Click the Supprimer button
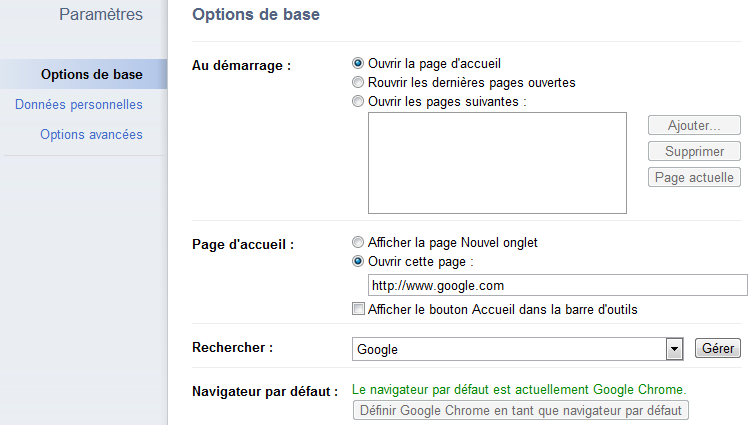The image size is (749, 426). click(x=694, y=151)
